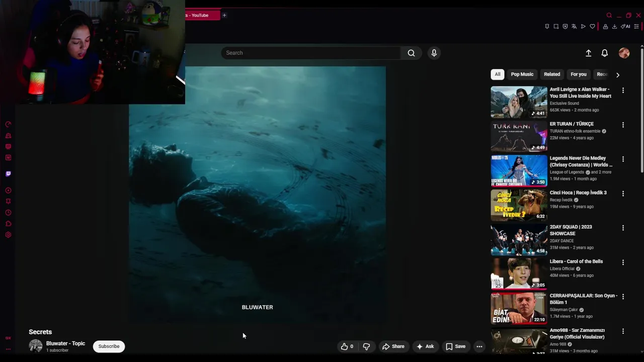
Task: Open options menu for Cinci Hoca video
Action: [x=623, y=194]
